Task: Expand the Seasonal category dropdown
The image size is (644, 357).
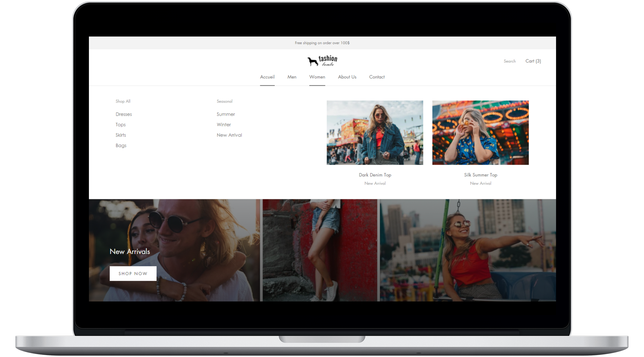Action: (x=225, y=101)
